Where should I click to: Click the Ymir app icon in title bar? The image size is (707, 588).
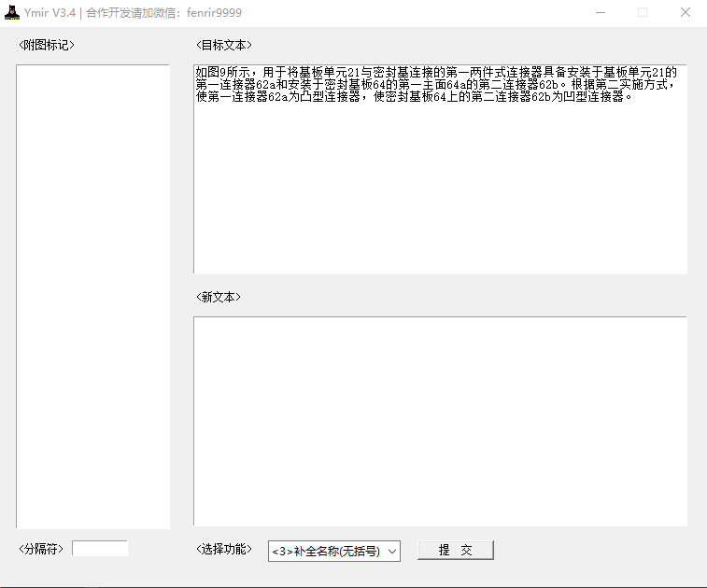(11, 13)
